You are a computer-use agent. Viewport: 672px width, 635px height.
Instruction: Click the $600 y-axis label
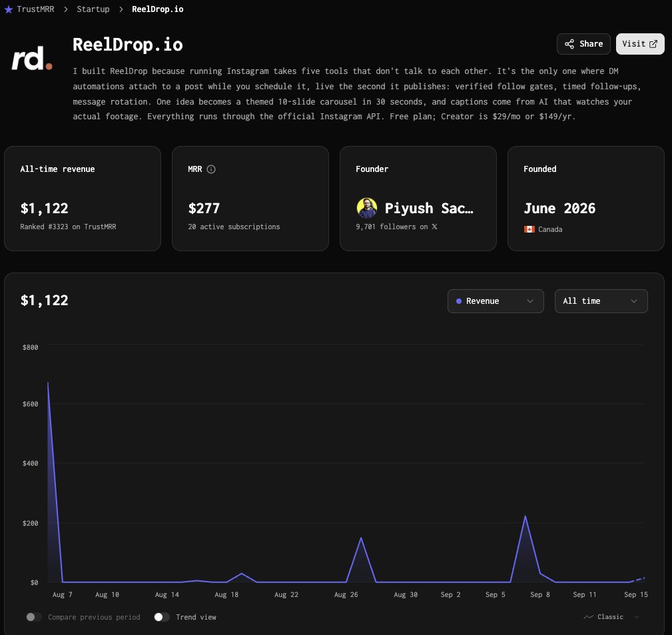point(31,404)
